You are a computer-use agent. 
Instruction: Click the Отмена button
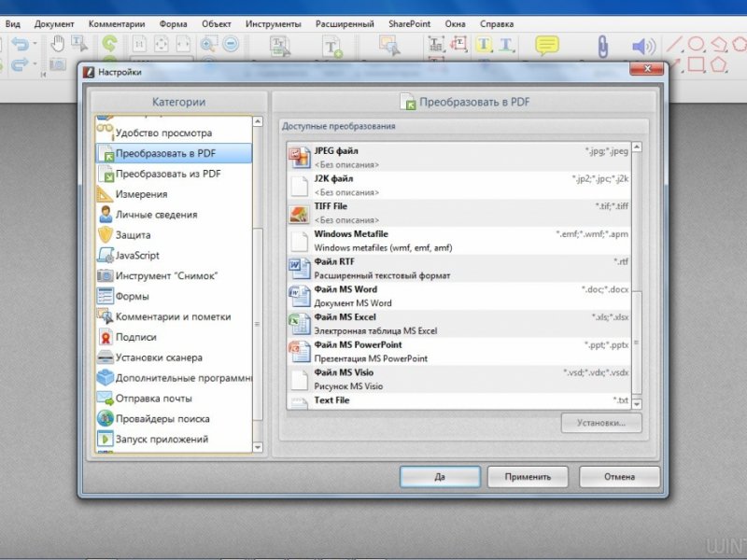(620, 477)
